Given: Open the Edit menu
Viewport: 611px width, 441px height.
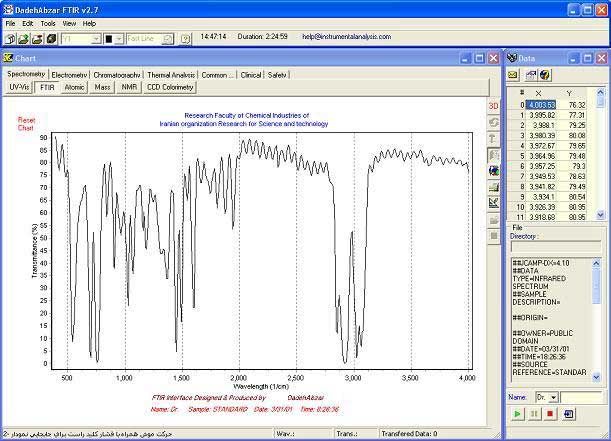Looking at the screenshot, I should pyautogui.click(x=28, y=24).
